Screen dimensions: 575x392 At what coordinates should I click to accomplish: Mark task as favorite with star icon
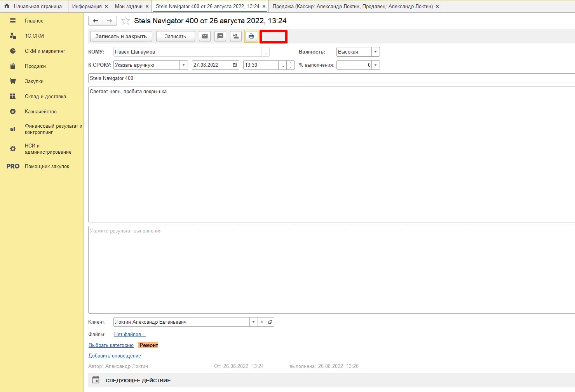pyautogui.click(x=125, y=21)
